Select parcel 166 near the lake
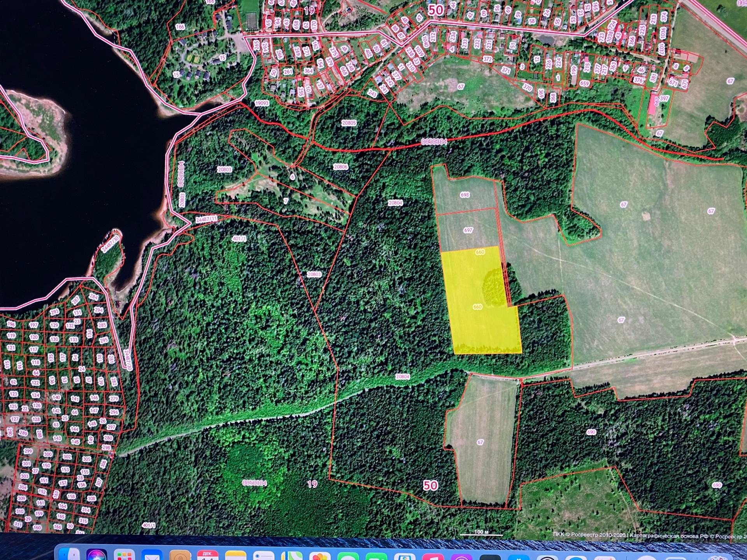Screen dimensions: 747x560 click(x=180, y=27)
